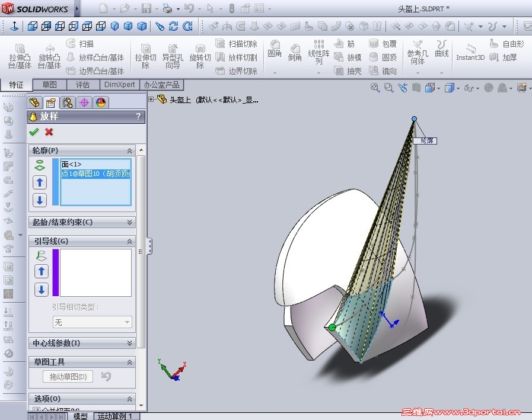Move profile down in 轮廓 list
Image resolution: width=532 pixels, height=420 pixels.
[x=40, y=200]
